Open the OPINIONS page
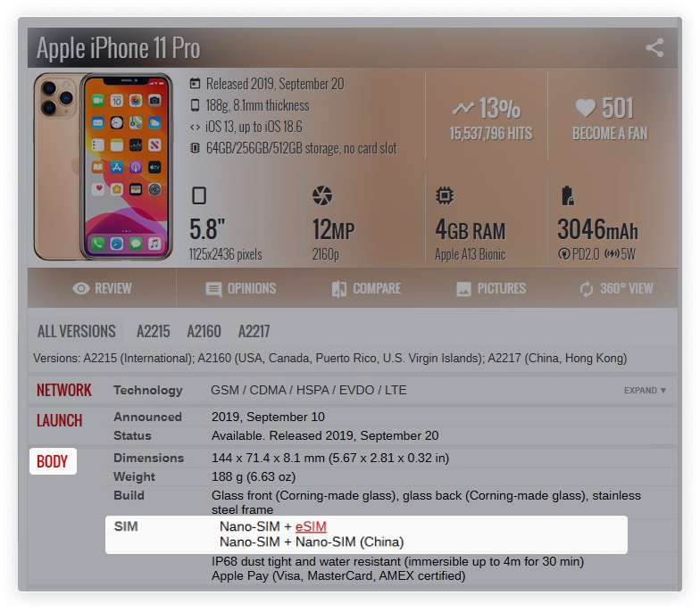The image size is (700, 612). (x=241, y=289)
